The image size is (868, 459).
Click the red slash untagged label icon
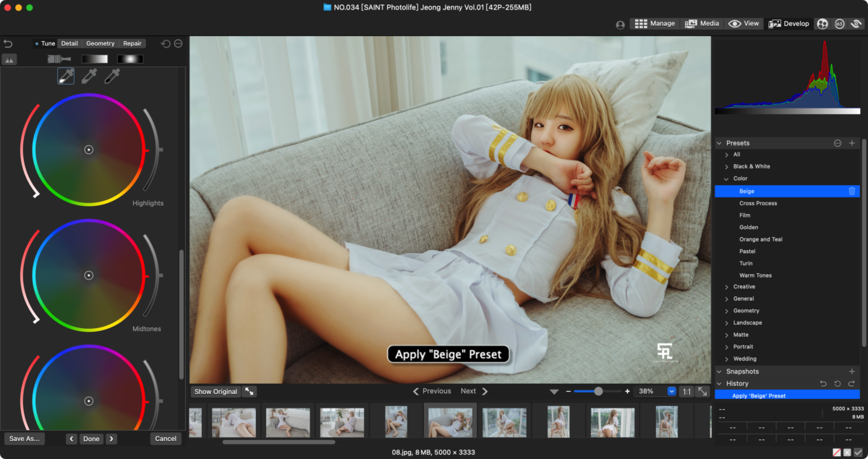837,452
